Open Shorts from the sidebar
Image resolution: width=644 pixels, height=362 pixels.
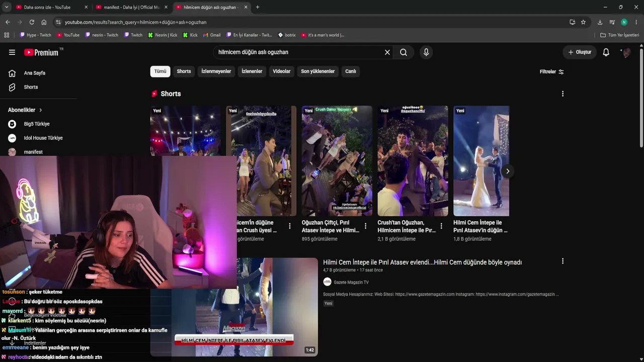31,87
